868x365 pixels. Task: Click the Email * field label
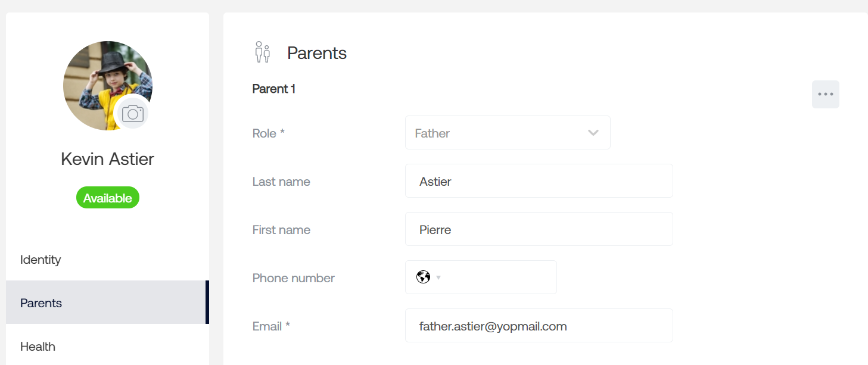pos(271,326)
